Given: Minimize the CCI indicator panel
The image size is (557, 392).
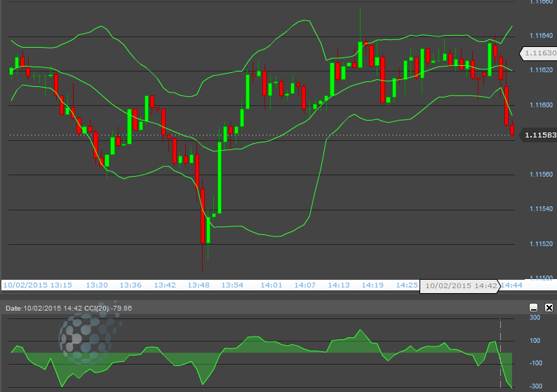Looking at the screenshot, I should click(x=534, y=307).
